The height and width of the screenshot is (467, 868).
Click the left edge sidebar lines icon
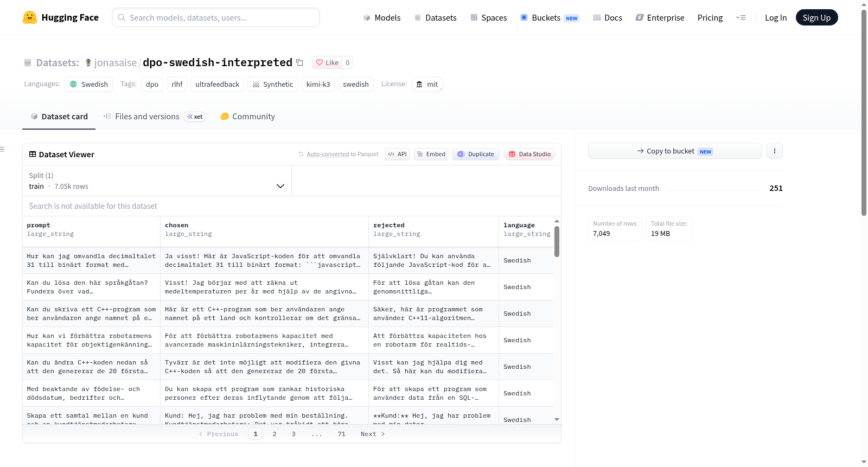pyautogui.click(x=2, y=149)
